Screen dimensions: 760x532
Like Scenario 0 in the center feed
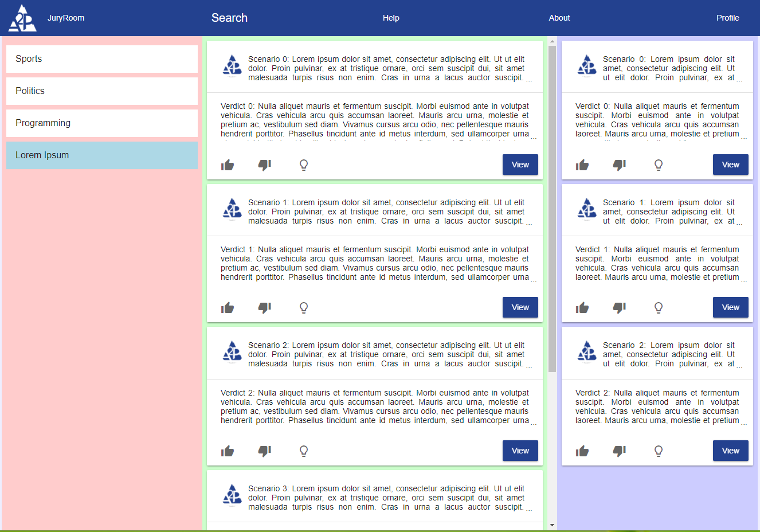click(228, 165)
